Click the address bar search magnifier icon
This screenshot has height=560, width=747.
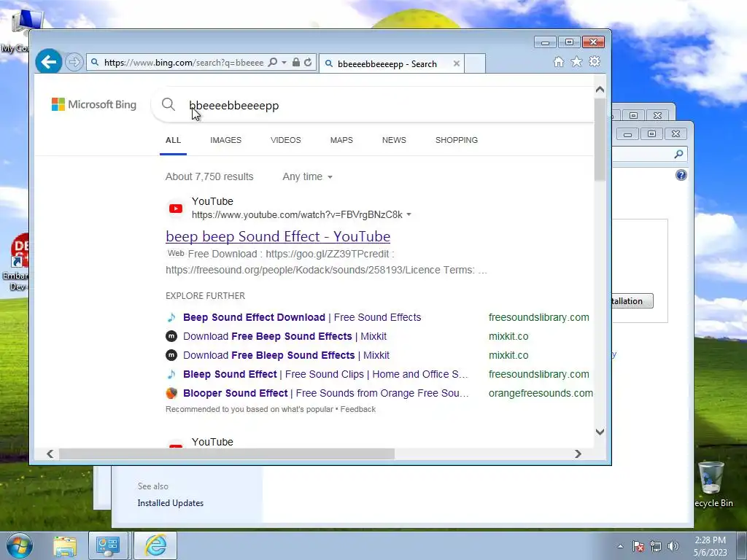(x=273, y=63)
